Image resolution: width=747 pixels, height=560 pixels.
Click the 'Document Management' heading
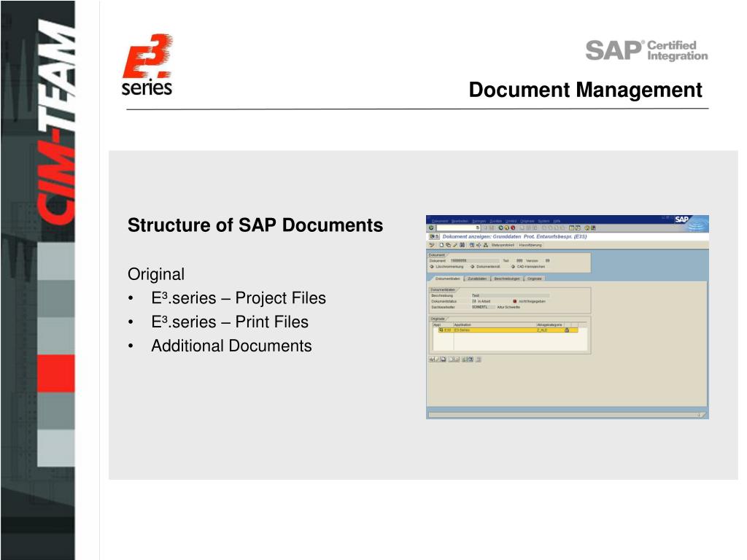pos(586,90)
